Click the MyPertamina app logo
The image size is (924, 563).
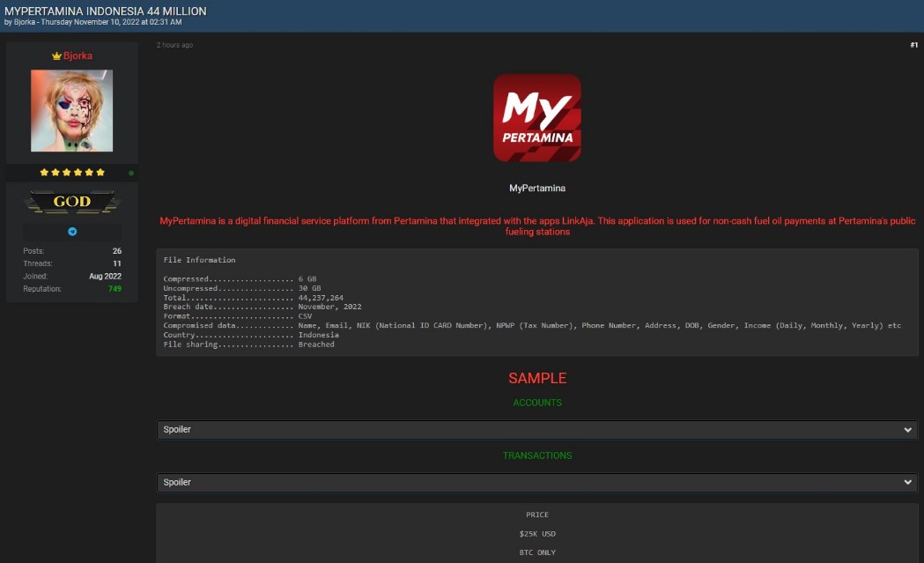click(536, 118)
